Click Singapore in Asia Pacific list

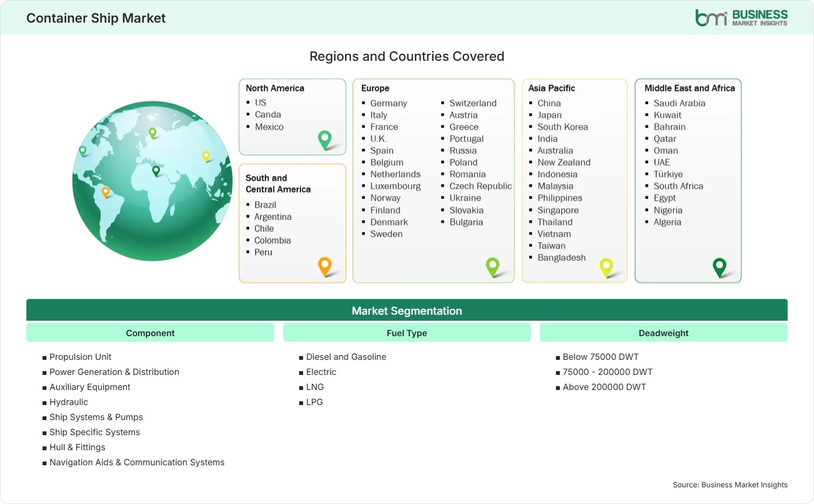558,210
